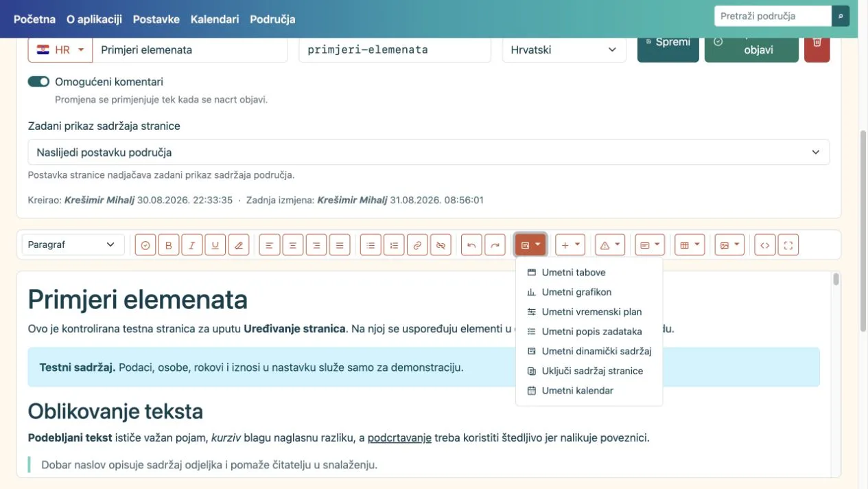
Task: Select Umetni kalendar menu item
Action: pyautogui.click(x=589, y=391)
